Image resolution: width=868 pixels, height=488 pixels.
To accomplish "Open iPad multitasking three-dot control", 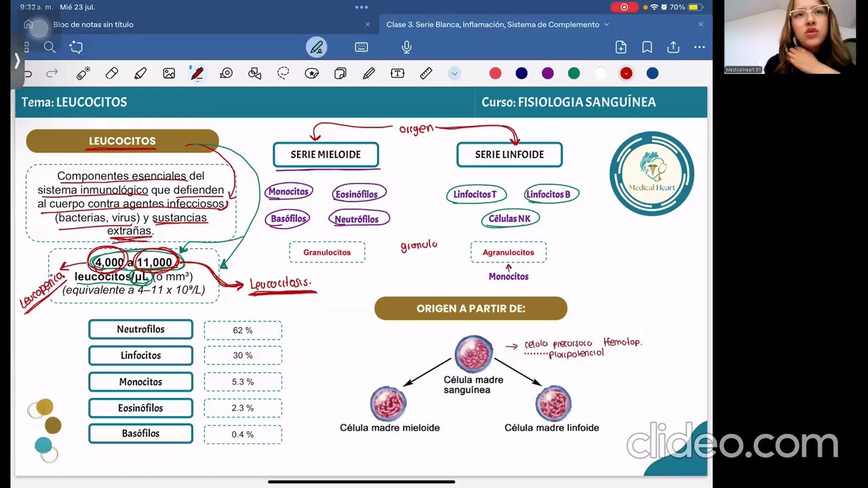I will coord(361,7).
